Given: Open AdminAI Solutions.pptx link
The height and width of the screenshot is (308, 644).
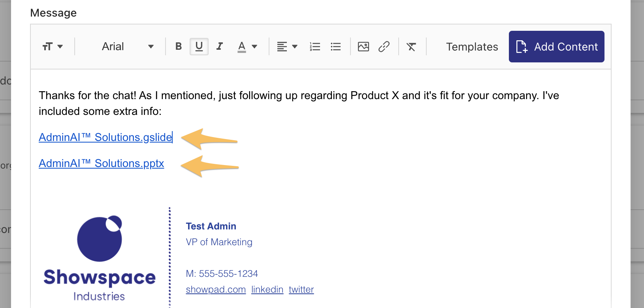Looking at the screenshot, I should [102, 163].
